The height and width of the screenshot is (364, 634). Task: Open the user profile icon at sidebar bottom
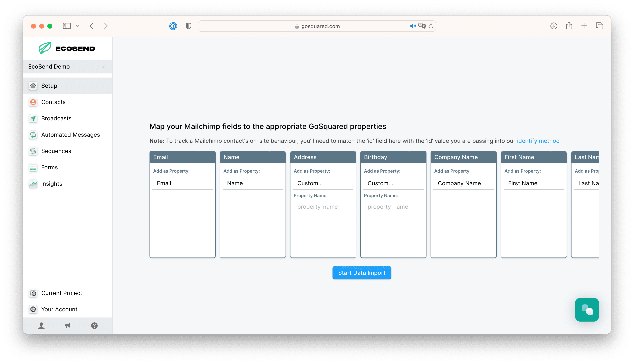[x=41, y=325]
